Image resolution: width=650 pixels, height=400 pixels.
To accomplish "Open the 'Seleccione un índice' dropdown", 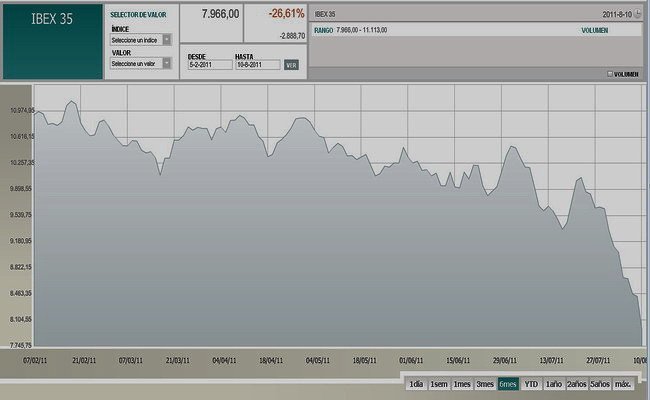I will click(141, 40).
